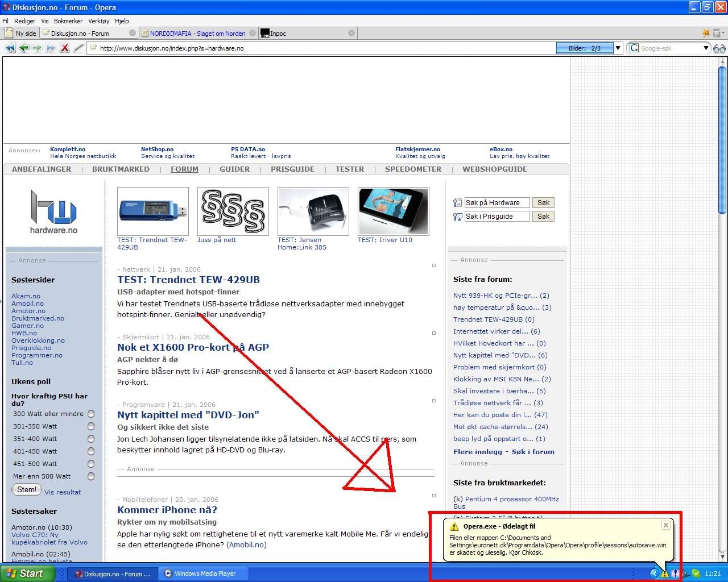Click the green shield tray icon
The width and height of the screenshot is (728, 582).
696,573
